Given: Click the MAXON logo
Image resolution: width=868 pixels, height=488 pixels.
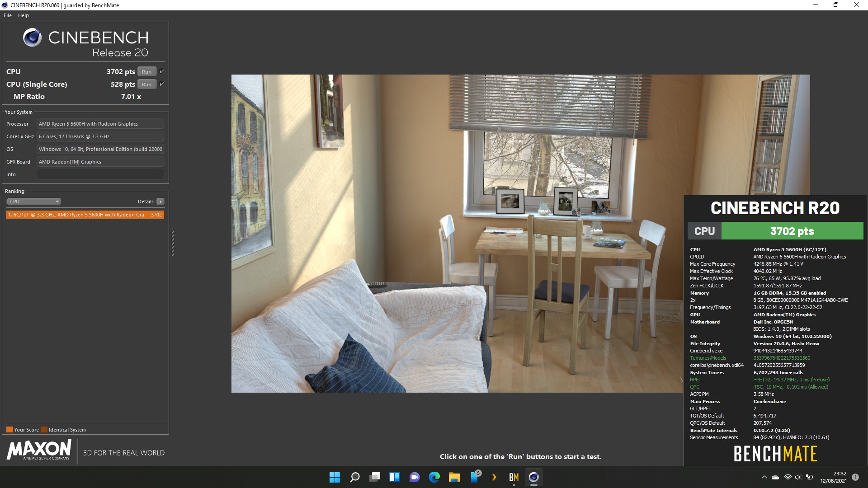Looking at the screenshot, I should pos(39,450).
